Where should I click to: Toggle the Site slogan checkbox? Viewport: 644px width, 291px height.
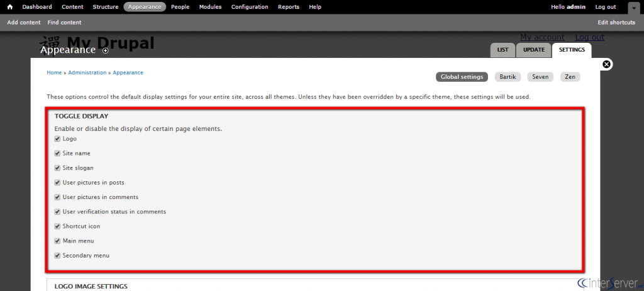[57, 168]
